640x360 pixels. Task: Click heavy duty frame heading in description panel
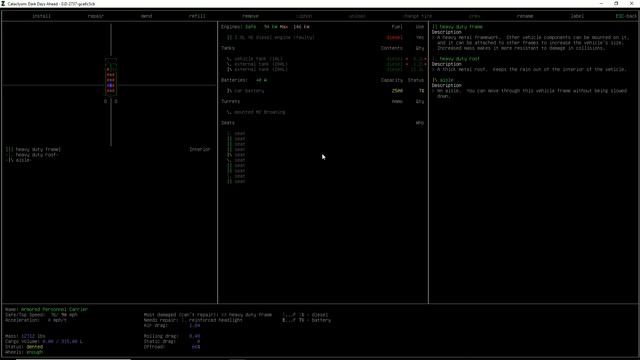[458, 27]
